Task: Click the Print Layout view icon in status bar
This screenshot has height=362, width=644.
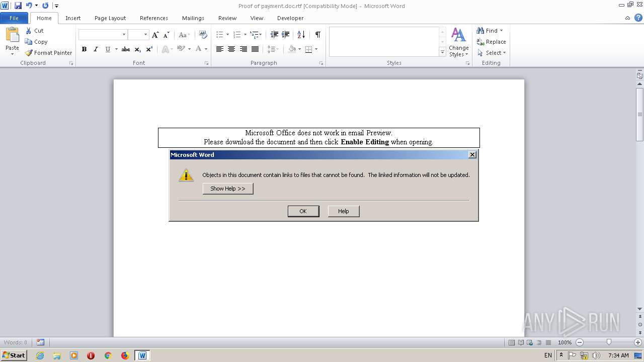Action: point(512,342)
